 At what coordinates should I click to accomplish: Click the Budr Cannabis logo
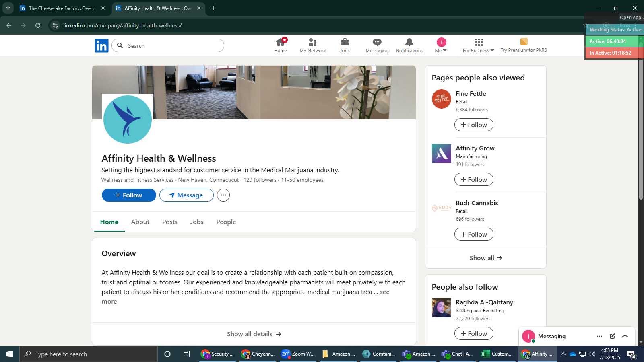click(442, 208)
